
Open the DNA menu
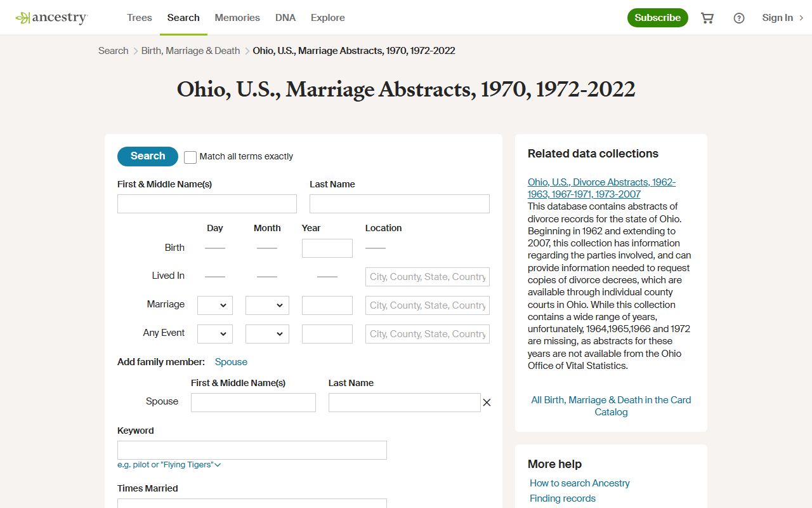click(x=285, y=18)
